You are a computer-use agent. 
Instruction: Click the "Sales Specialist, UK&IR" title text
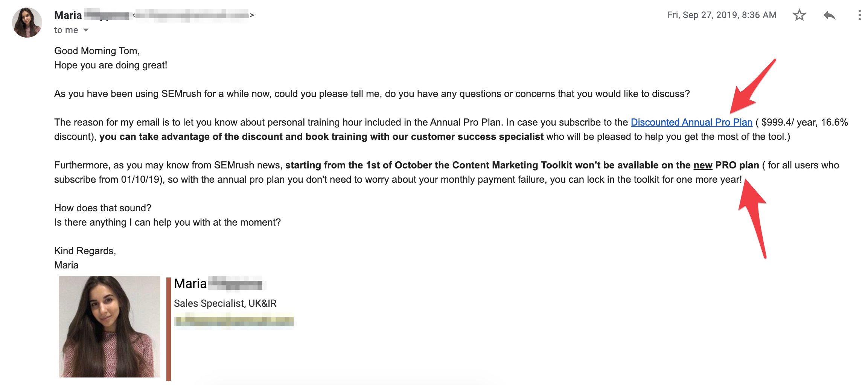(x=225, y=303)
